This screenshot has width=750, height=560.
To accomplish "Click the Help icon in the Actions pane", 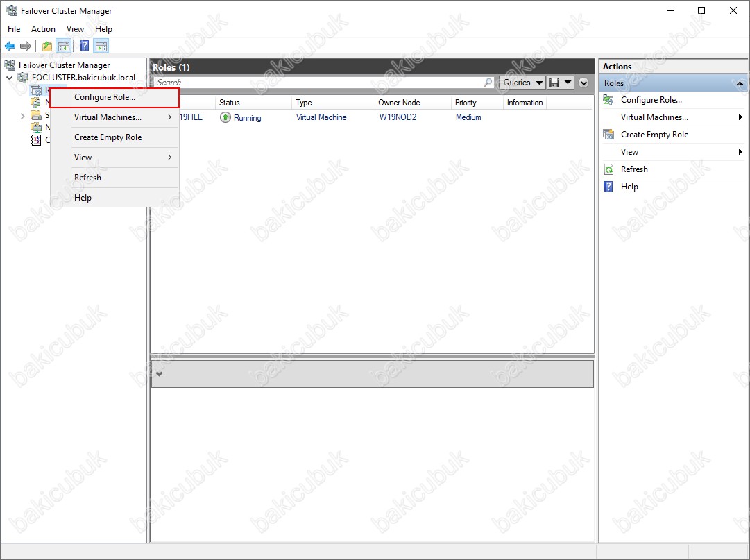I will click(608, 187).
